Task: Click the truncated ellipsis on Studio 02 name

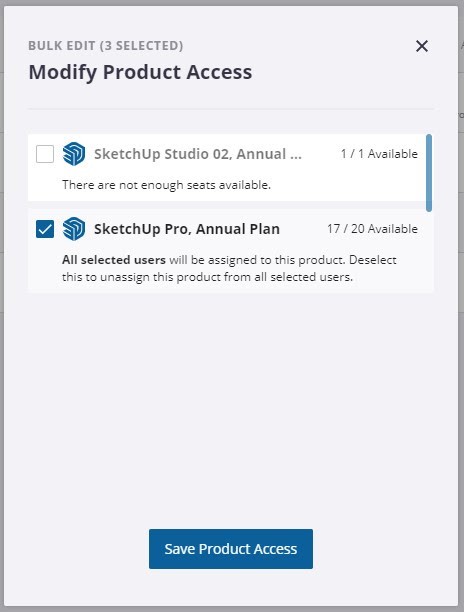Action: click(x=295, y=155)
